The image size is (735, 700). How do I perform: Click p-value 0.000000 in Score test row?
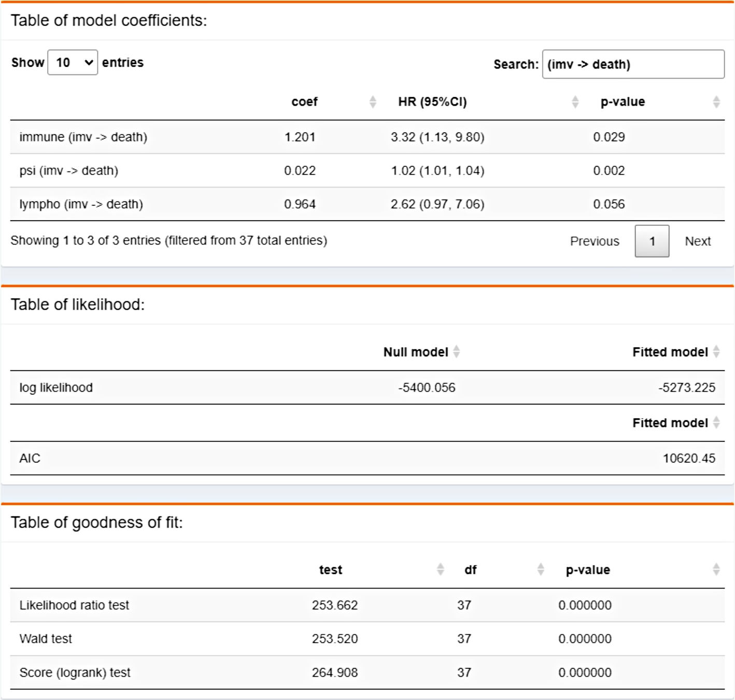coord(585,673)
